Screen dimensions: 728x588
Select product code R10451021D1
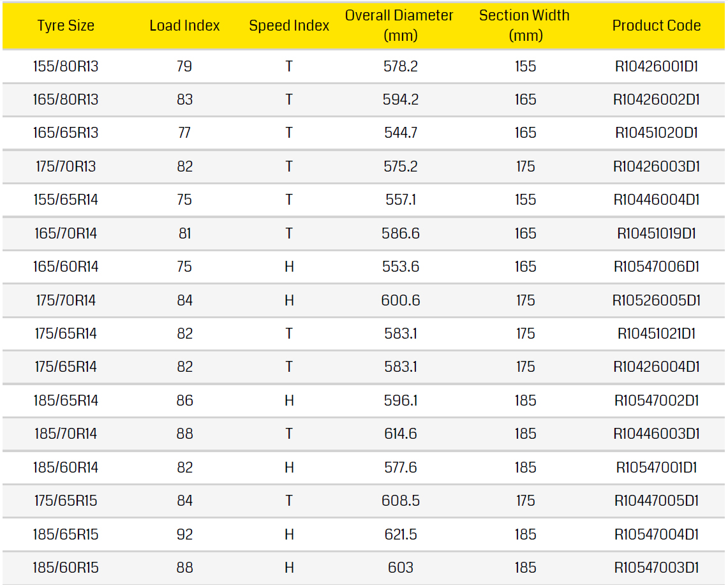pyautogui.click(x=657, y=334)
